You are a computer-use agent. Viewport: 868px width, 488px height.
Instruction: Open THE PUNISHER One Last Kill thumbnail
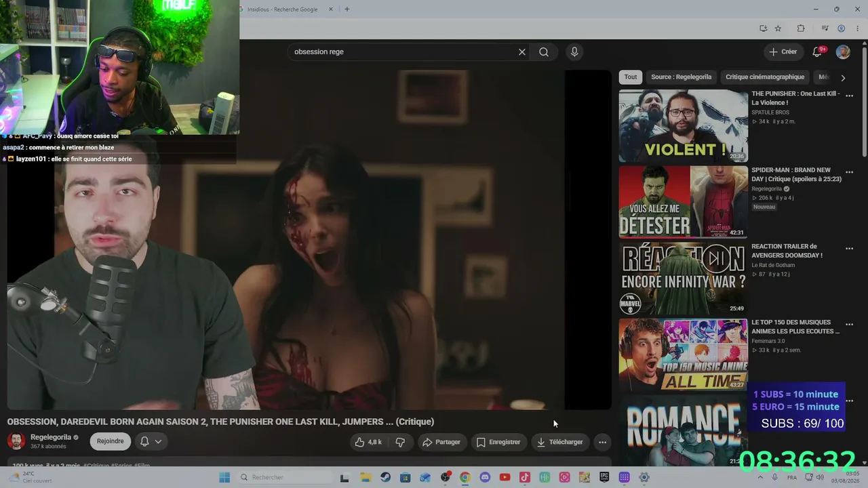pos(683,126)
